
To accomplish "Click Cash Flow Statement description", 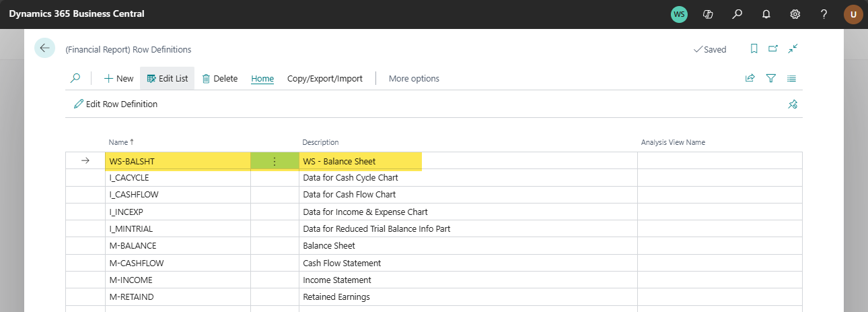I will pyautogui.click(x=342, y=263).
